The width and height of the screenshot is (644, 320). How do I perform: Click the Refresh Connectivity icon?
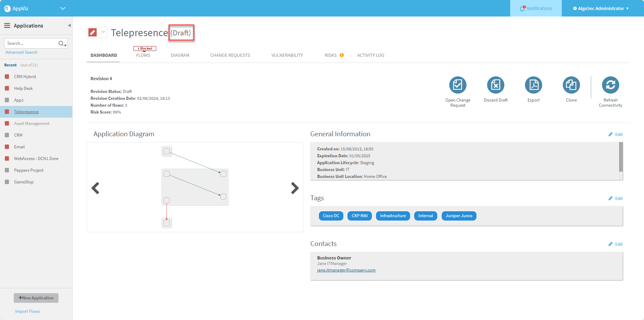pyautogui.click(x=610, y=85)
